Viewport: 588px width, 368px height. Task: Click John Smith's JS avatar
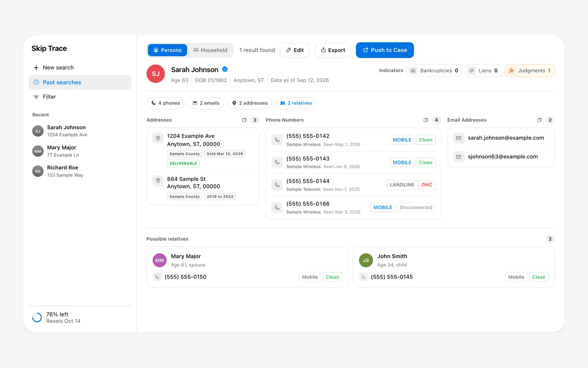[366, 260]
